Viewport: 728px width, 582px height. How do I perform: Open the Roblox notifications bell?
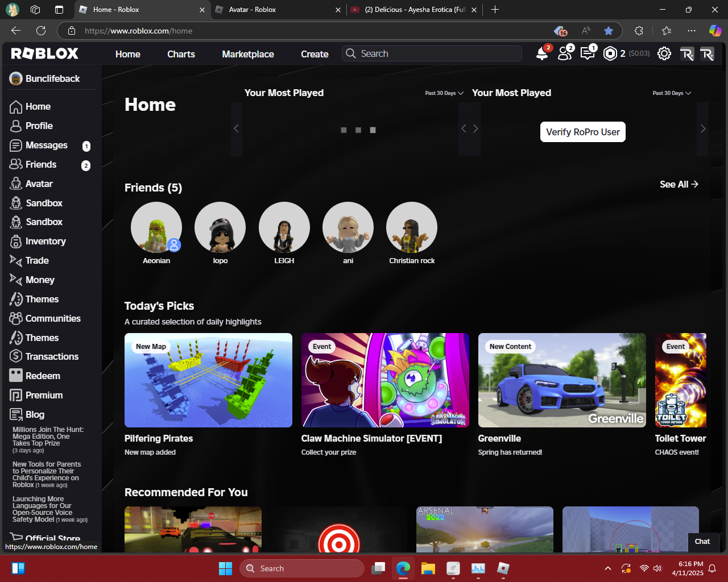pos(542,53)
